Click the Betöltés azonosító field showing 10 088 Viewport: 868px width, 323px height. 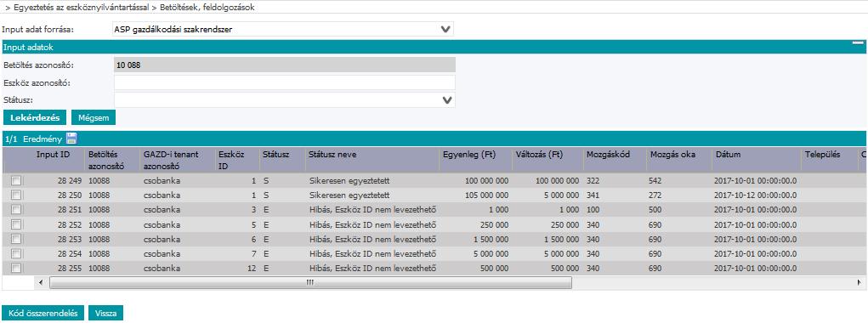coord(285,65)
